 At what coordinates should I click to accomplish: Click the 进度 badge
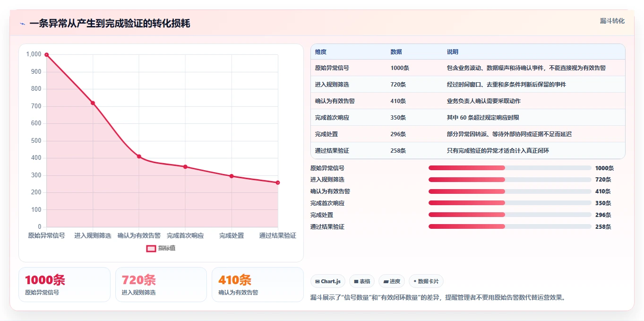tap(392, 281)
